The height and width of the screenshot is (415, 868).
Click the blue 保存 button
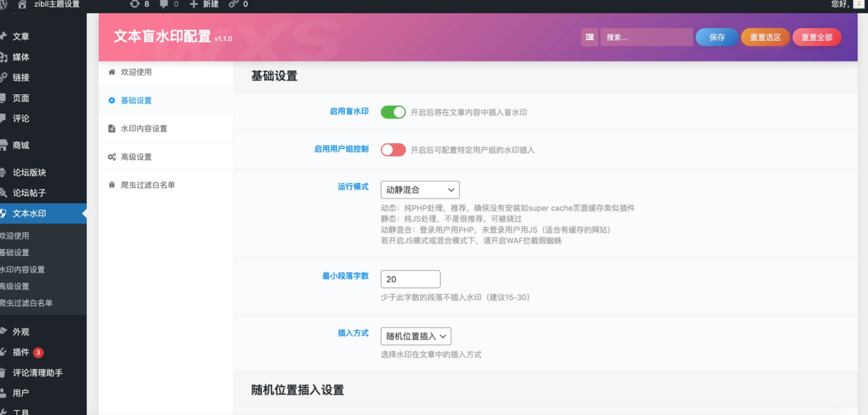(x=716, y=37)
